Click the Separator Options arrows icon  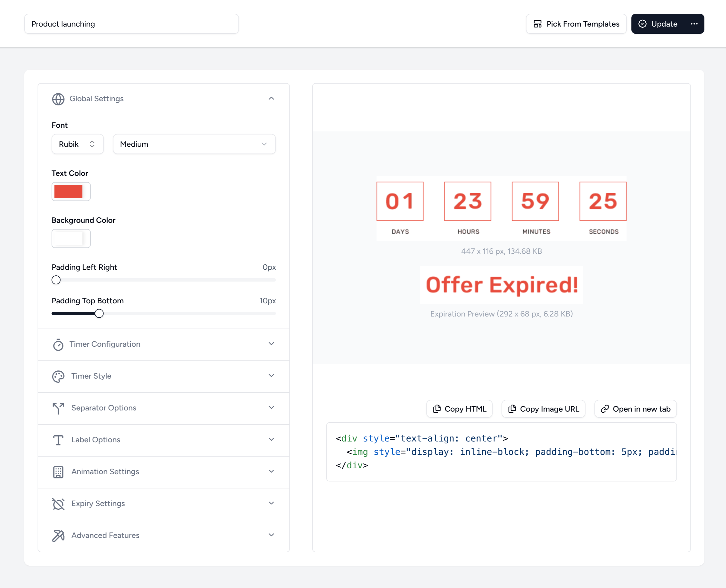58,408
